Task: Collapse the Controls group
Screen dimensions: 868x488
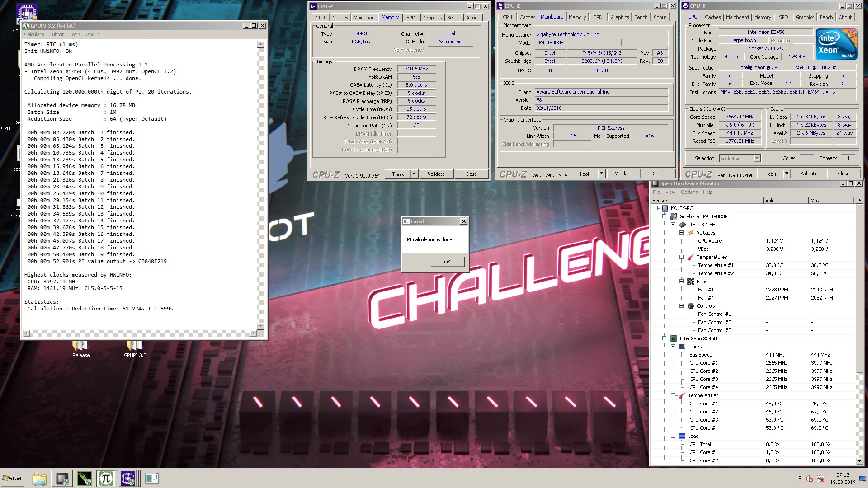Action: [x=681, y=306]
